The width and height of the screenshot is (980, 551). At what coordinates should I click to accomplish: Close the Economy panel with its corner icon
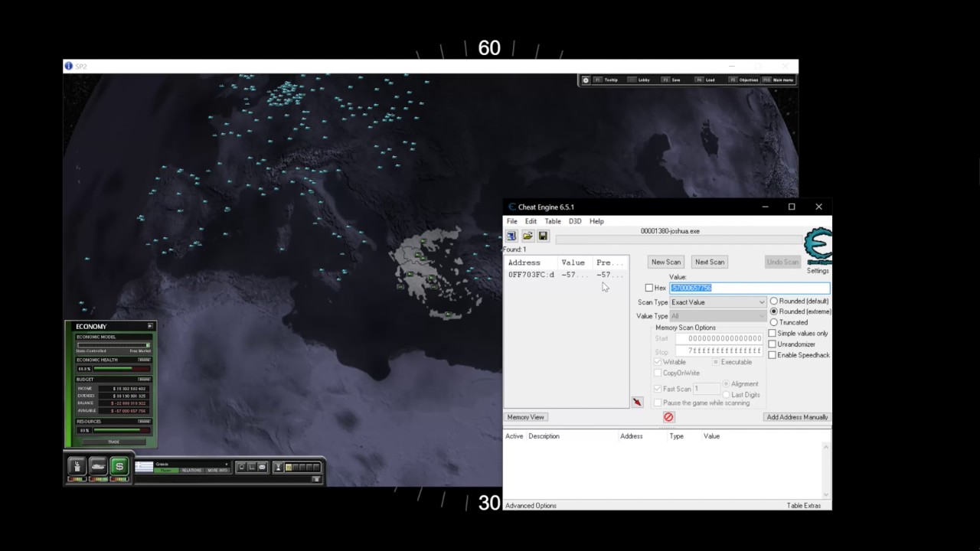[x=150, y=326]
